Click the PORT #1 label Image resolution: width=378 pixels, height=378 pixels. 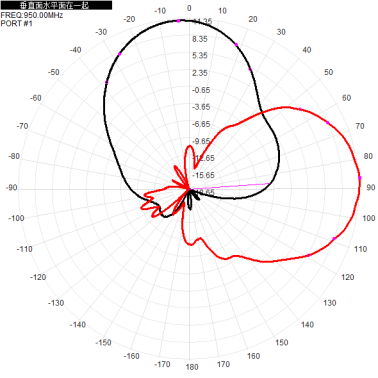coord(17,23)
